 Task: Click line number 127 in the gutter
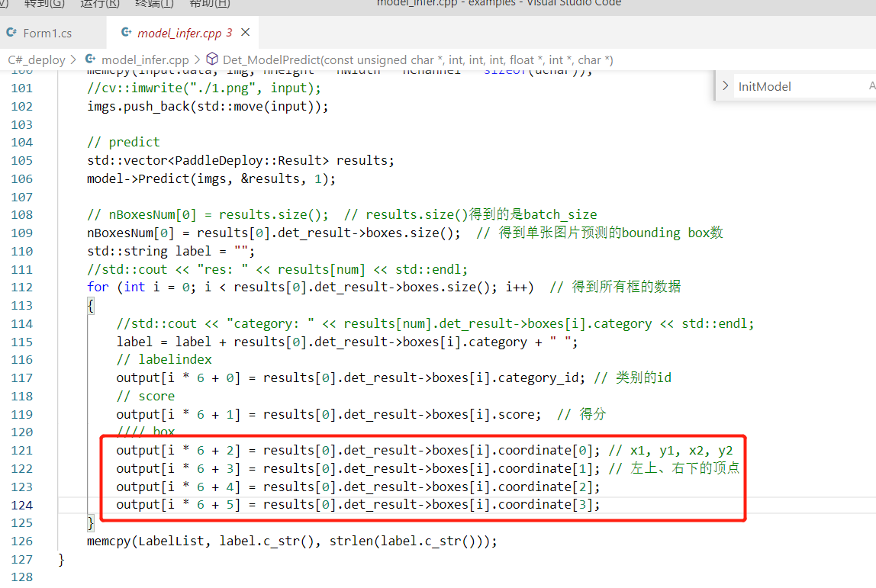(22, 560)
